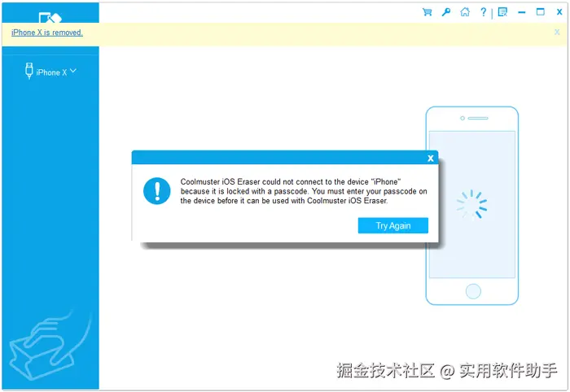
Task: Click the 'locked with a passcode' dialog message
Action: tap(304, 191)
